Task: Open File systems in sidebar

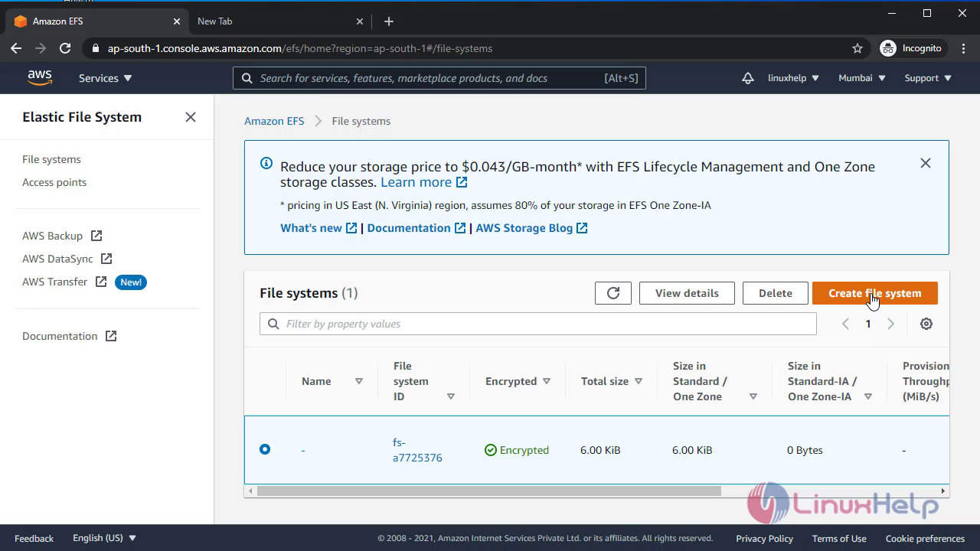Action: pyautogui.click(x=51, y=159)
